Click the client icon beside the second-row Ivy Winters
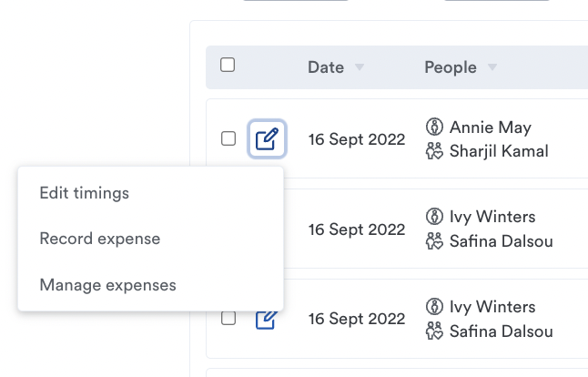This screenshot has height=377, width=588. point(434,217)
